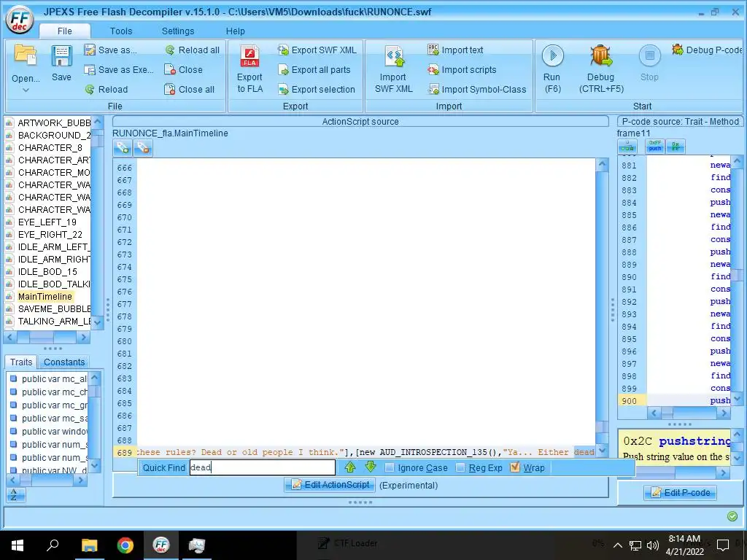Click the first P-code toolbar icon
The height and width of the screenshot is (560, 747).
point(627,147)
